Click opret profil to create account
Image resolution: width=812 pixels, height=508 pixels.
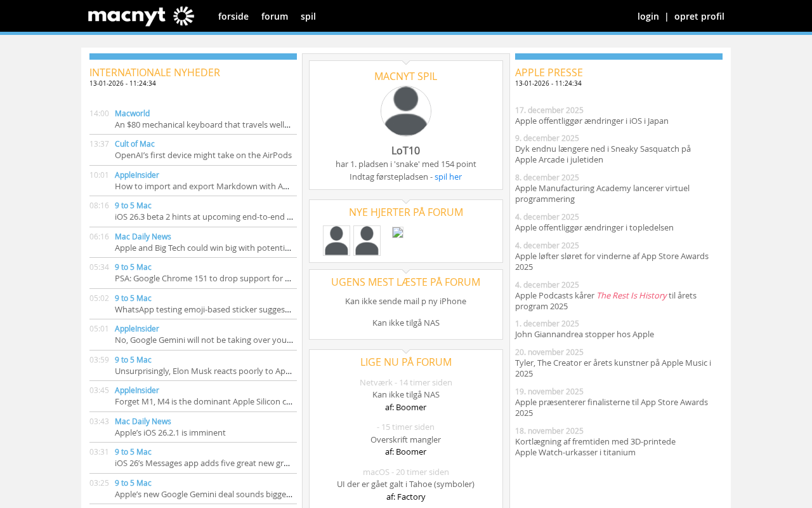click(699, 17)
